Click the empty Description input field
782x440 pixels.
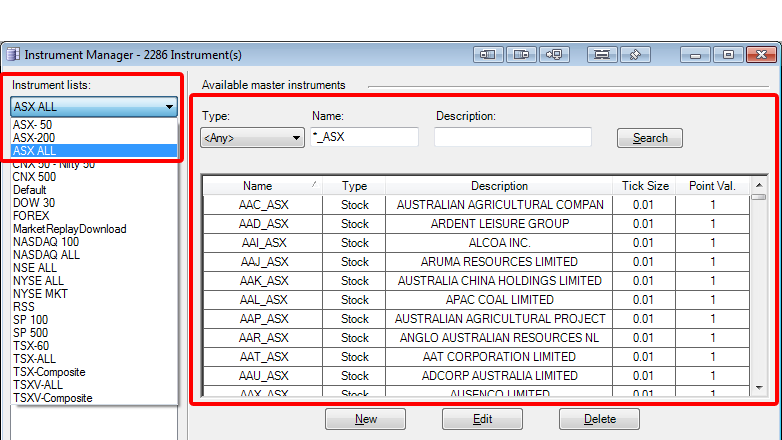click(513, 137)
